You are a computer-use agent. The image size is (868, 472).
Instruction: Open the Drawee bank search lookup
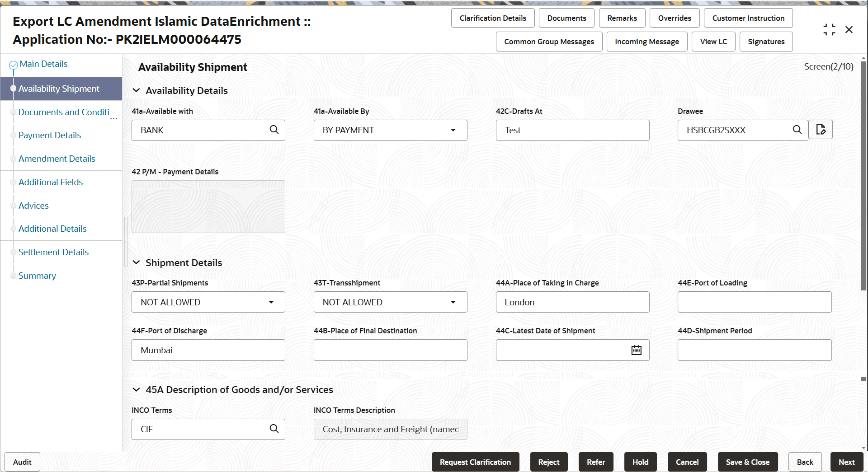797,130
